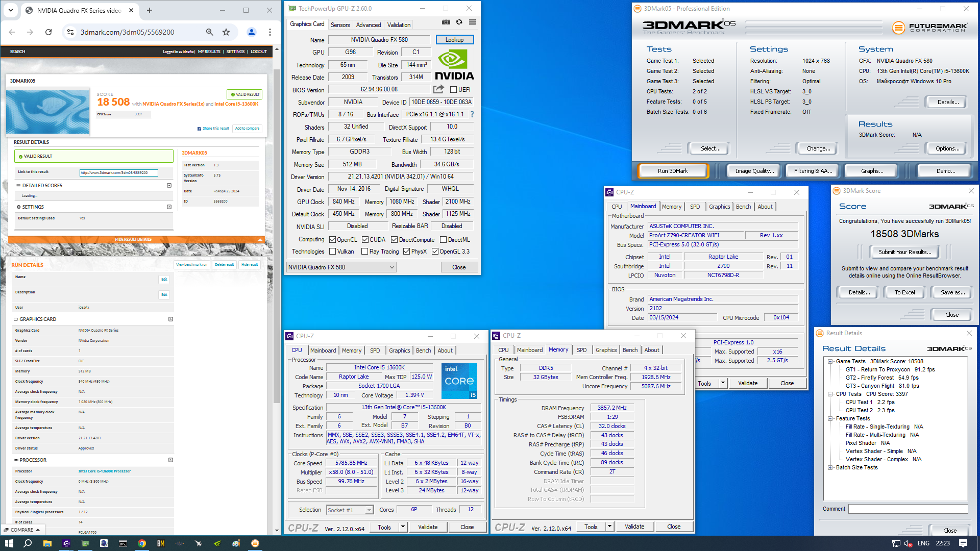The width and height of the screenshot is (980, 551).
Task: Open File Explorer from the taskbar
Action: 47,543
